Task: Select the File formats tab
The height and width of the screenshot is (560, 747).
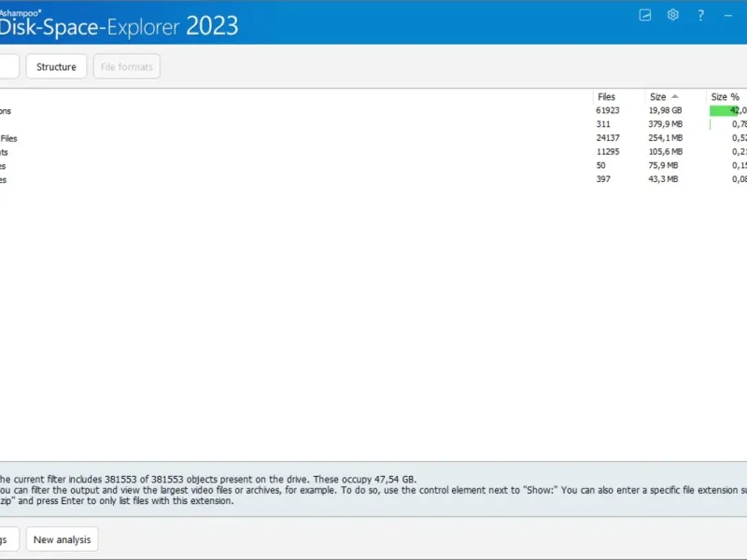Action: click(127, 66)
